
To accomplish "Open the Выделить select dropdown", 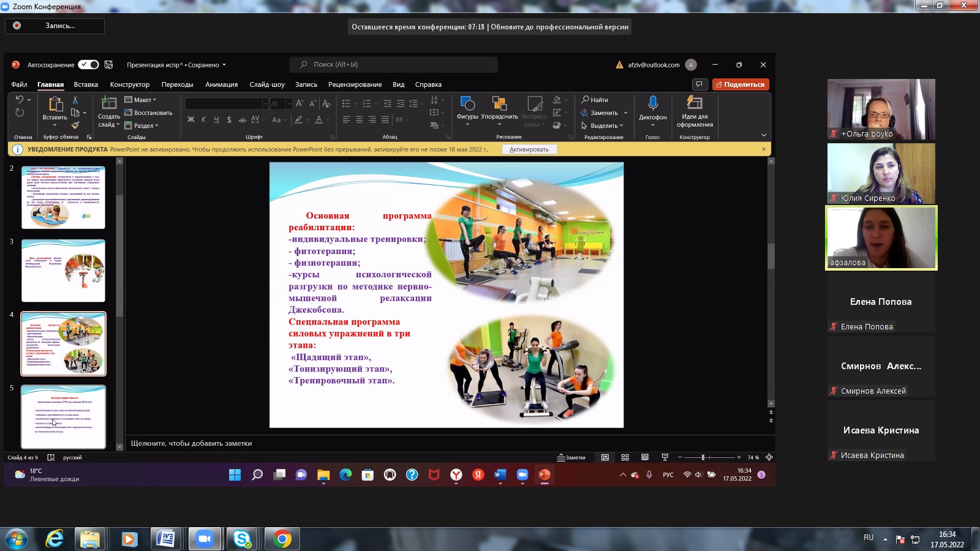I will tap(602, 126).
